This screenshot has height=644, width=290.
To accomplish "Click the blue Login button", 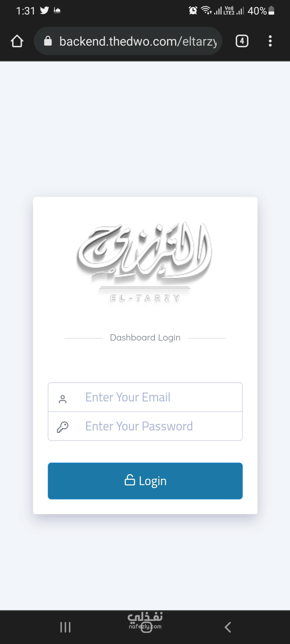I will coord(145,481).
